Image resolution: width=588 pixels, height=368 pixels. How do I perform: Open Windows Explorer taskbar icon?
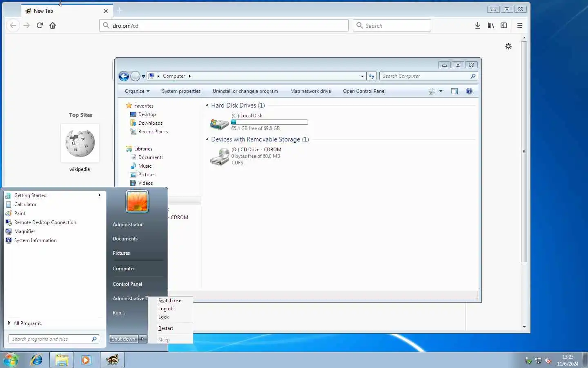click(x=62, y=360)
